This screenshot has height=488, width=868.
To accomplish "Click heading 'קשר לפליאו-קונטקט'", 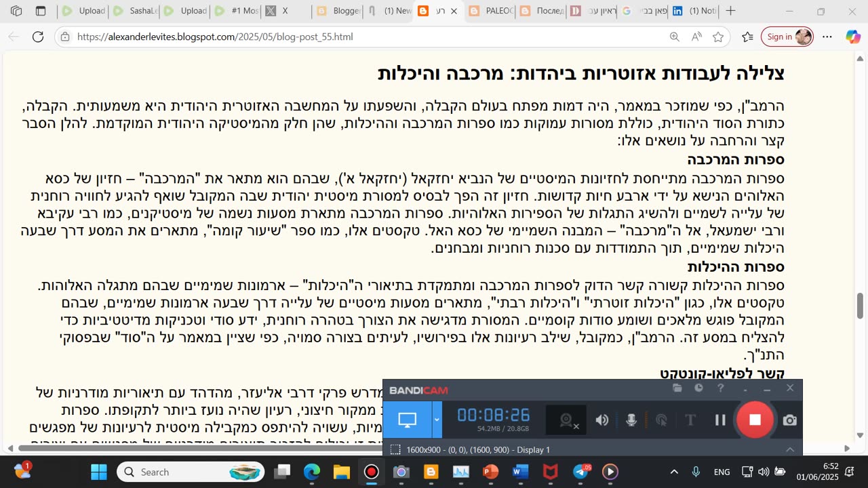I will coord(722,373).
